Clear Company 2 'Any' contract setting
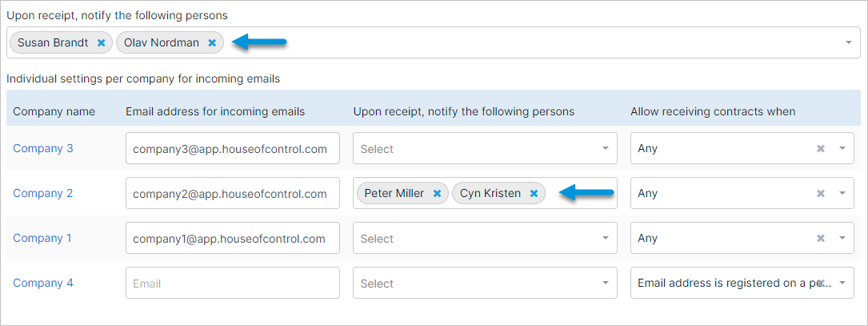868x326 pixels. coord(821,194)
